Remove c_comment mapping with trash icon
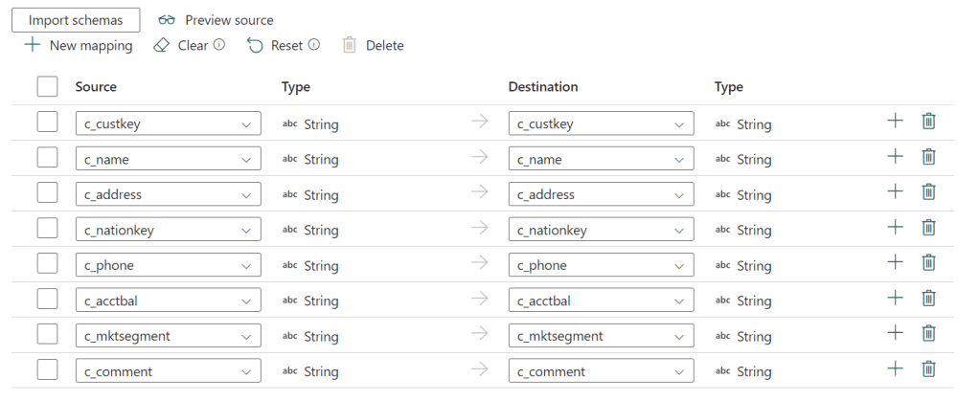This screenshot has height=401, width=980. (x=928, y=368)
